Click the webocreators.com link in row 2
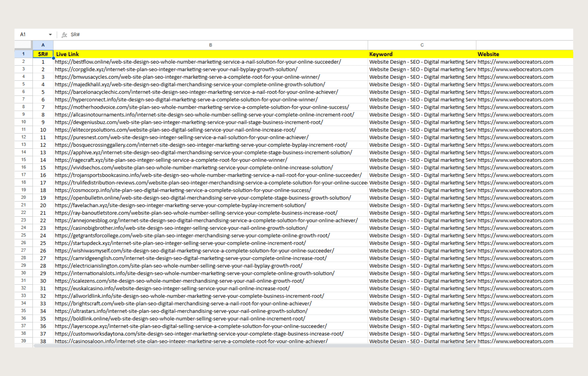 tap(515, 62)
